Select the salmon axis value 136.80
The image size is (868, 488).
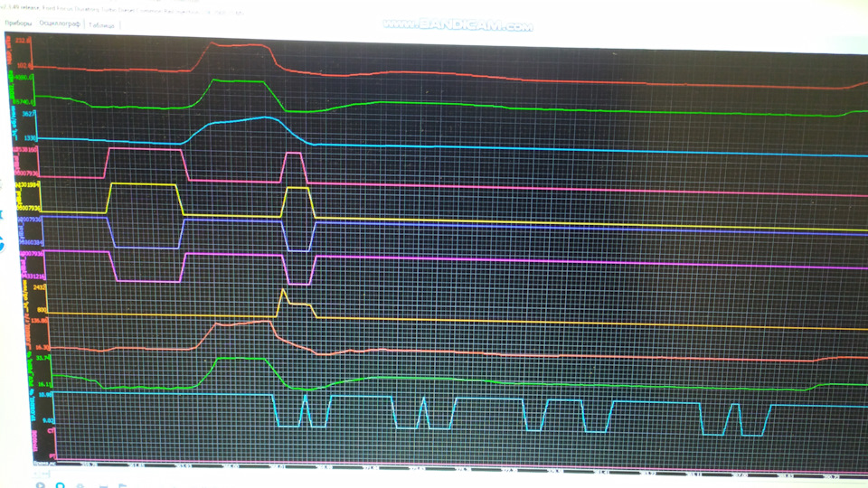[x=39, y=320]
